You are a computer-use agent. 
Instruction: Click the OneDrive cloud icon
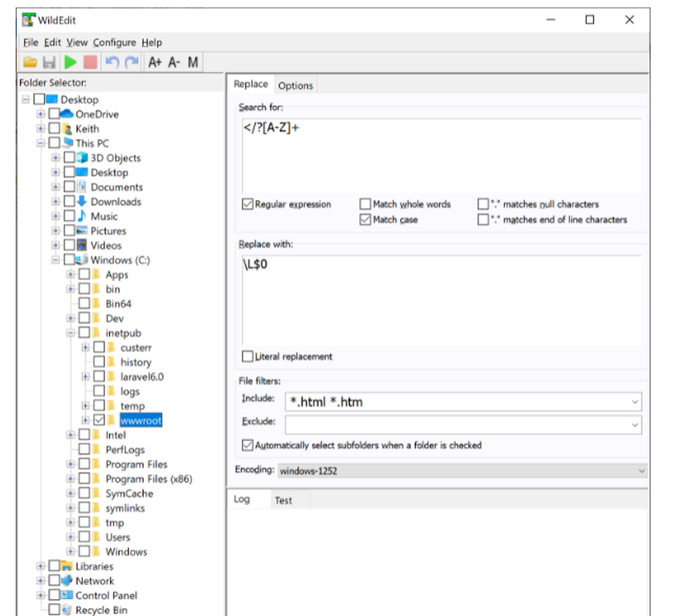click(x=67, y=114)
